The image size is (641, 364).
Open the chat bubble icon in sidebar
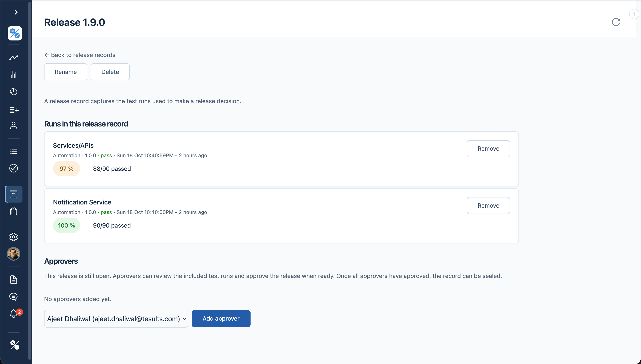pos(14,297)
